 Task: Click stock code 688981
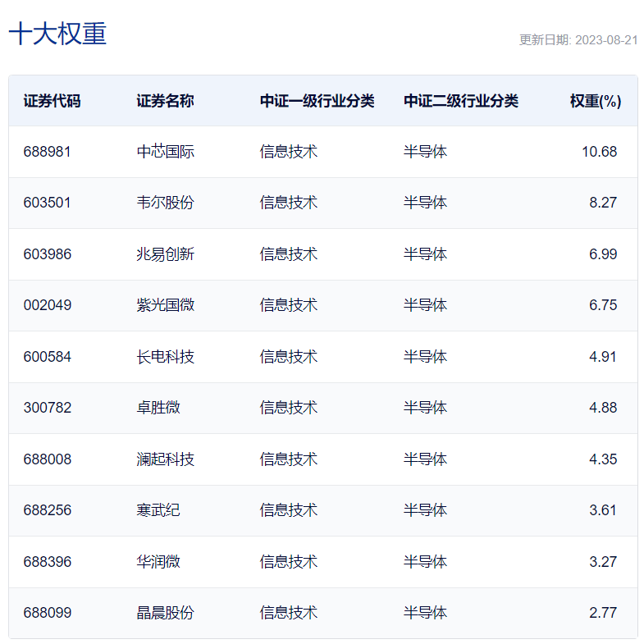click(x=47, y=152)
